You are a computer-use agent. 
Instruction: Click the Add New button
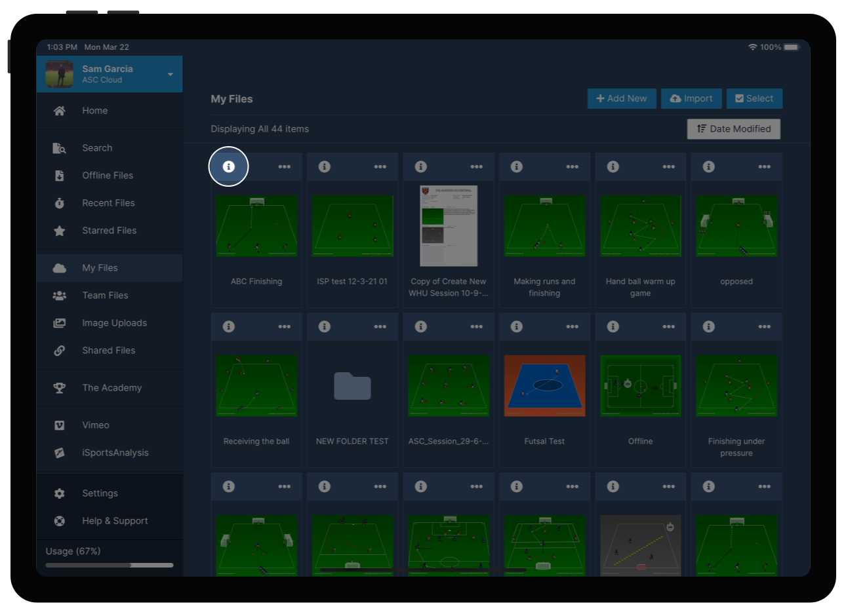(621, 98)
